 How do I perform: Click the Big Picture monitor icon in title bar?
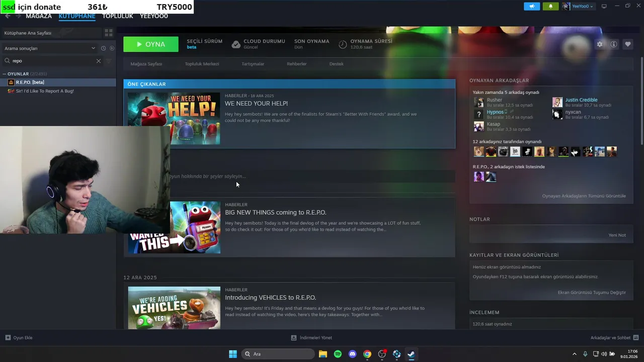(x=604, y=6)
